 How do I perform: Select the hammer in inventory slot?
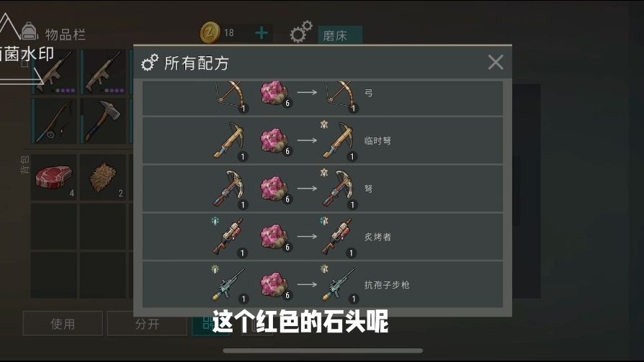coord(103,121)
